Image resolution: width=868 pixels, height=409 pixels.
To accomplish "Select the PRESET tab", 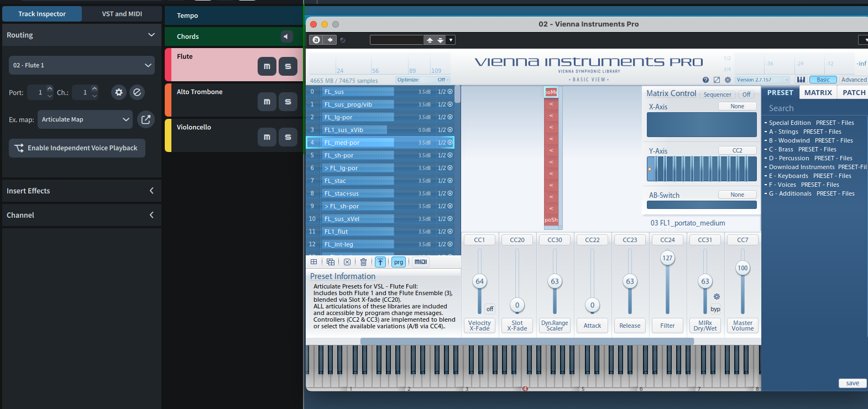I will click(x=780, y=93).
